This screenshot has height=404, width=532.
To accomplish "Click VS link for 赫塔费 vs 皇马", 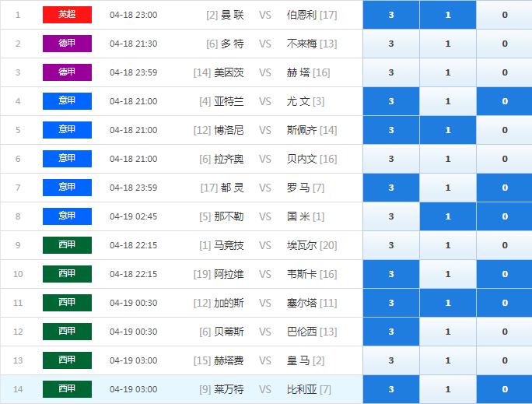I will (x=265, y=360).
